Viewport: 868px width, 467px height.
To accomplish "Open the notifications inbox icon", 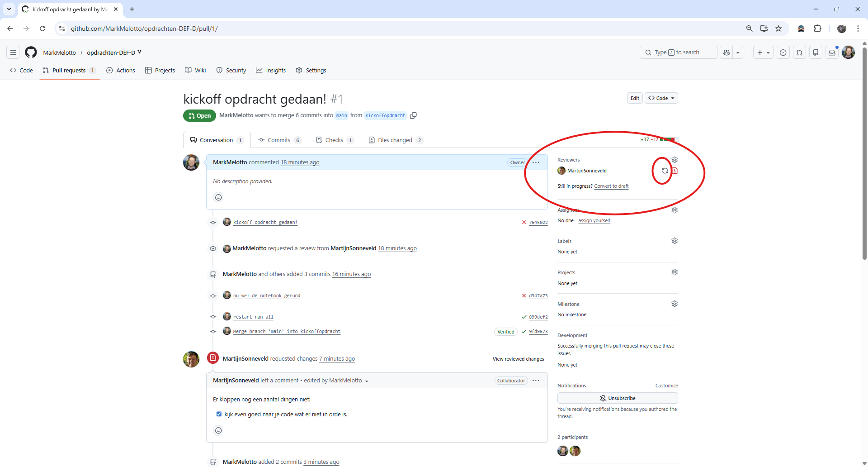I will pyautogui.click(x=832, y=52).
